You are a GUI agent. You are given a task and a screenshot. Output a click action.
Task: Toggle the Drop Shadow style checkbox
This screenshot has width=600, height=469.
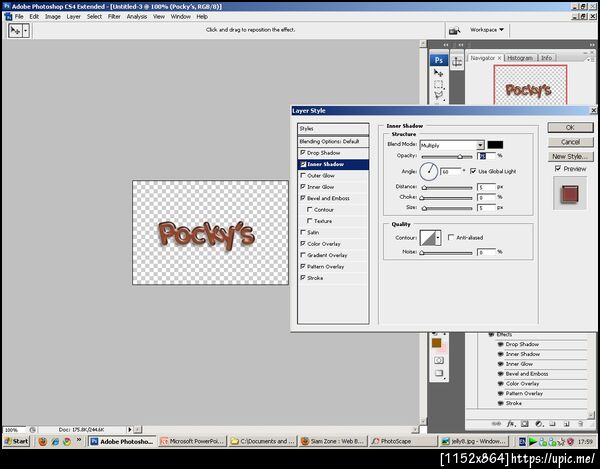(x=303, y=153)
